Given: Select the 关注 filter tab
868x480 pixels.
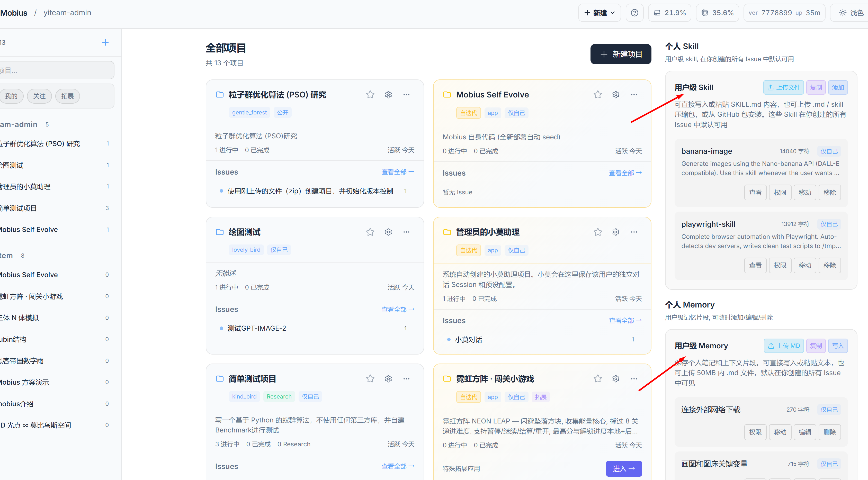Looking at the screenshot, I should click(x=39, y=96).
